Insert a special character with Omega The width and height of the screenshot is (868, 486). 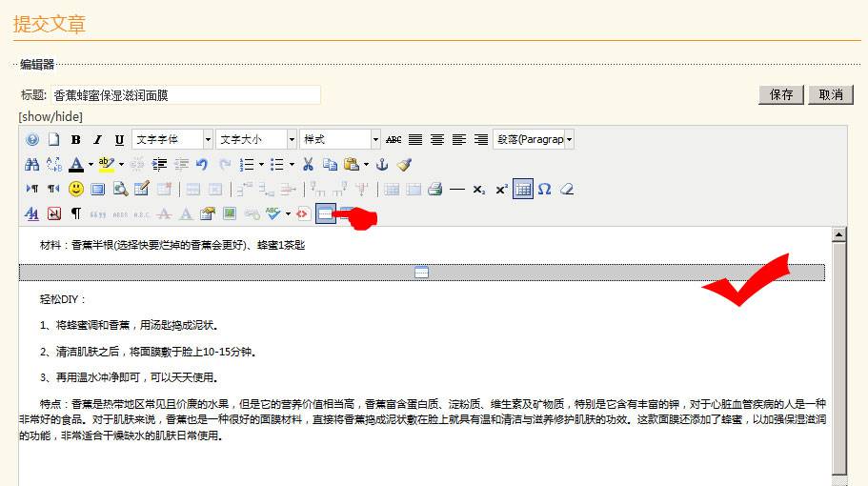click(x=545, y=190)
